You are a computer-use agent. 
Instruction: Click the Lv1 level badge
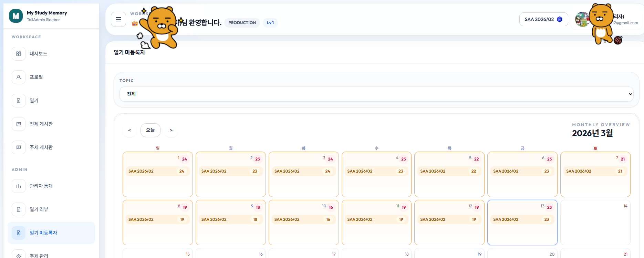270,23
